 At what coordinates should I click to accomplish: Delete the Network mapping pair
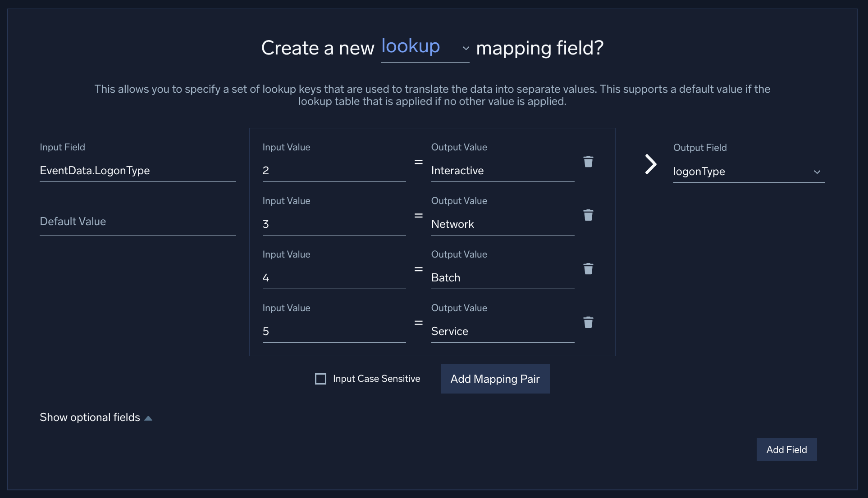[588, 215]
